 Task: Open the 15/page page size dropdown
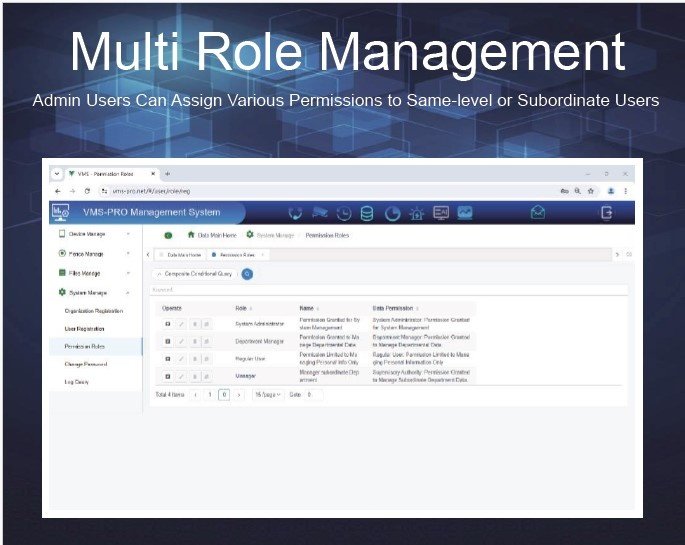(266, 395)
